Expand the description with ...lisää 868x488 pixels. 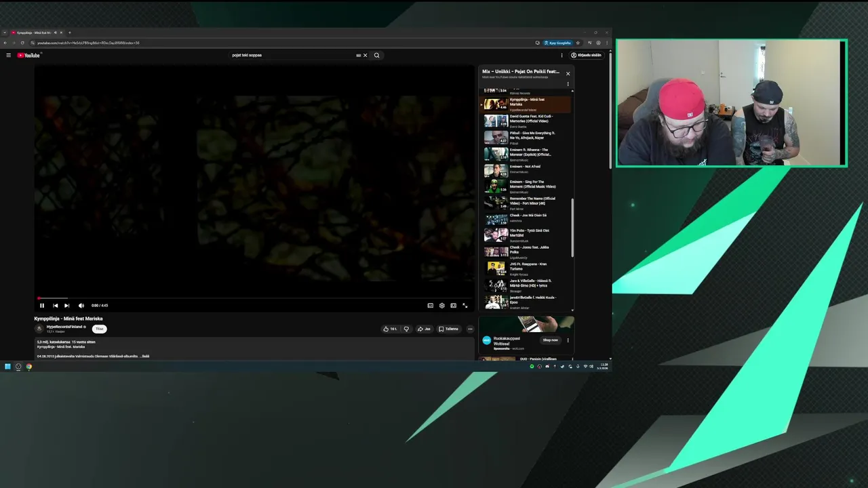pyautogui.click(x=145, y=356)
